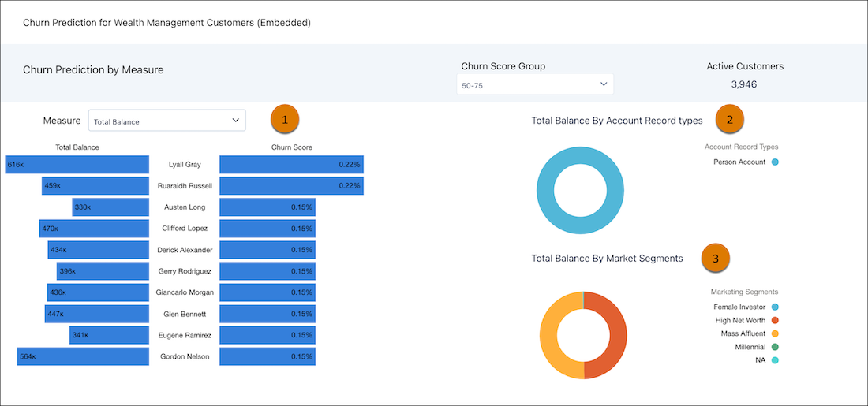
Task: Click the Total Balance column header
Action: [x=77, y=147]
